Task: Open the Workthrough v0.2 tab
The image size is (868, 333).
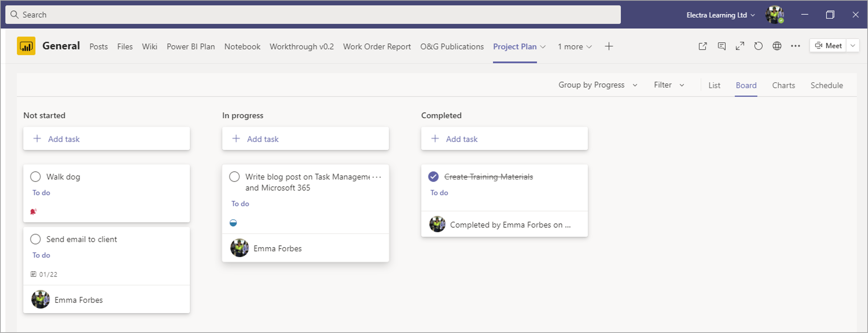Action: point(301,46)
